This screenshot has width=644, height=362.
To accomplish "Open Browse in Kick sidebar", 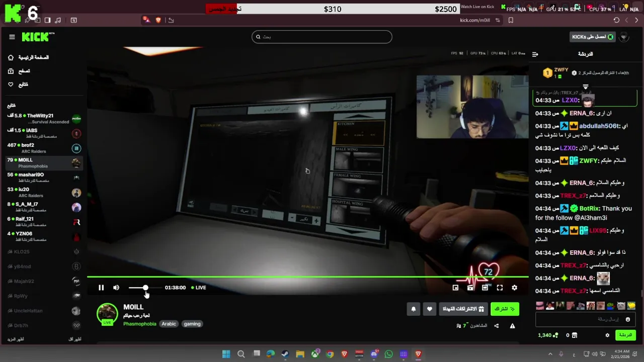I will pos(19,71).
